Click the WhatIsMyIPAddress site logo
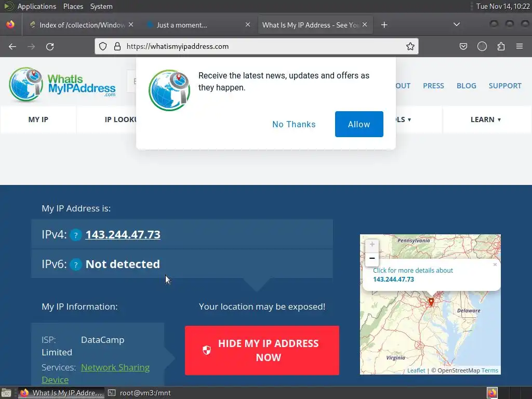Image resolution: width=532 pixels, height=399 pixels. [x=62, y=85]
